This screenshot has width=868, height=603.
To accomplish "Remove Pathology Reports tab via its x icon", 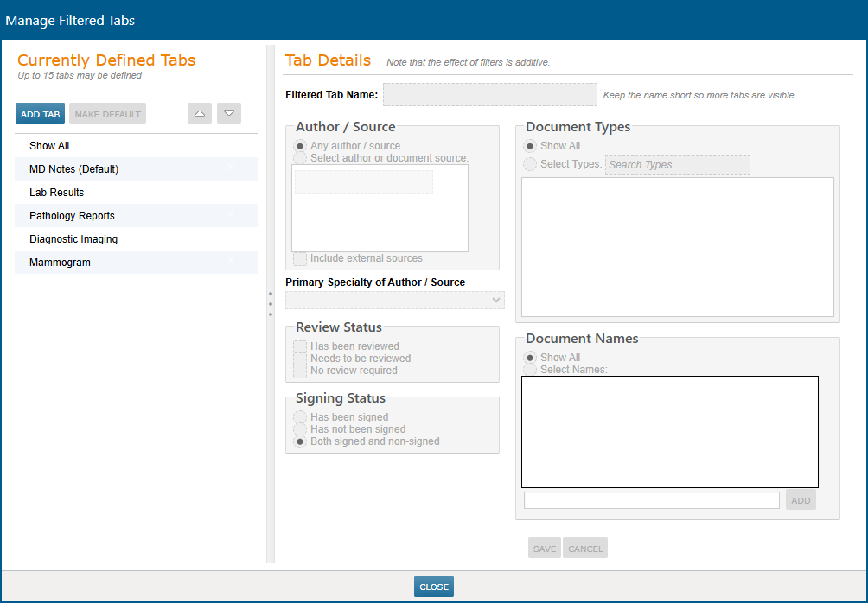I will click(232, 215).
